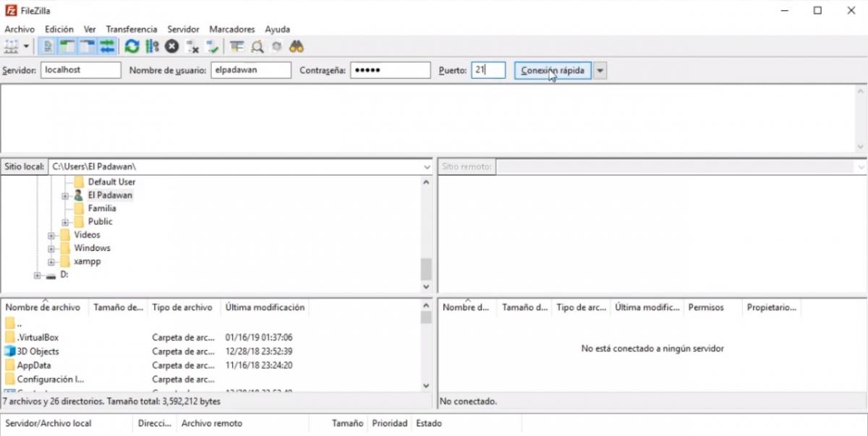Click the Contraseña password field
The image size is (868, 436).
pyautogui.click(x=391, y=70)
